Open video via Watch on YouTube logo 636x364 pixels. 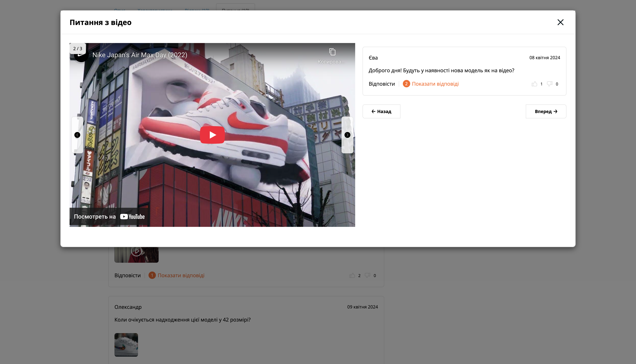132,217
